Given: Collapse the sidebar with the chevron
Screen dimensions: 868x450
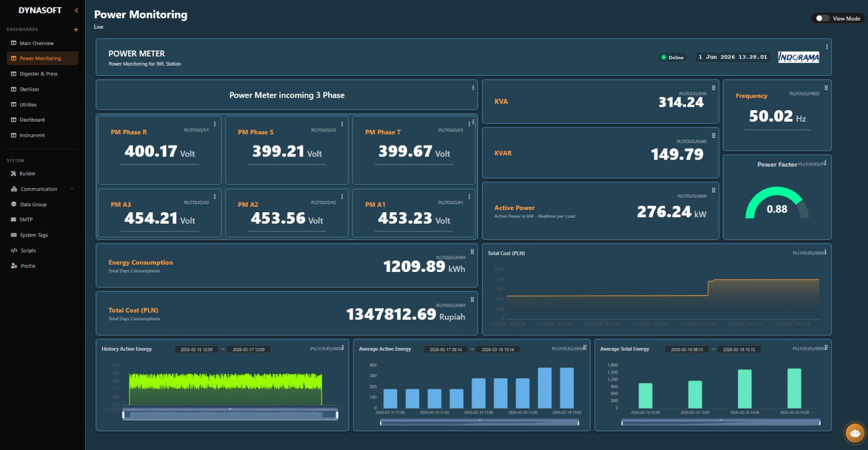Looking at the screenshot, I should (76, 10).
